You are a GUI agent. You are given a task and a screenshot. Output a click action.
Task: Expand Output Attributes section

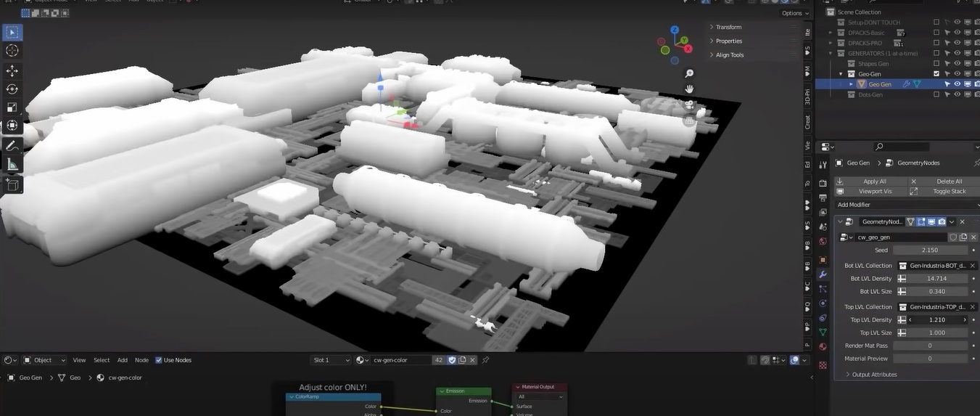874,375
